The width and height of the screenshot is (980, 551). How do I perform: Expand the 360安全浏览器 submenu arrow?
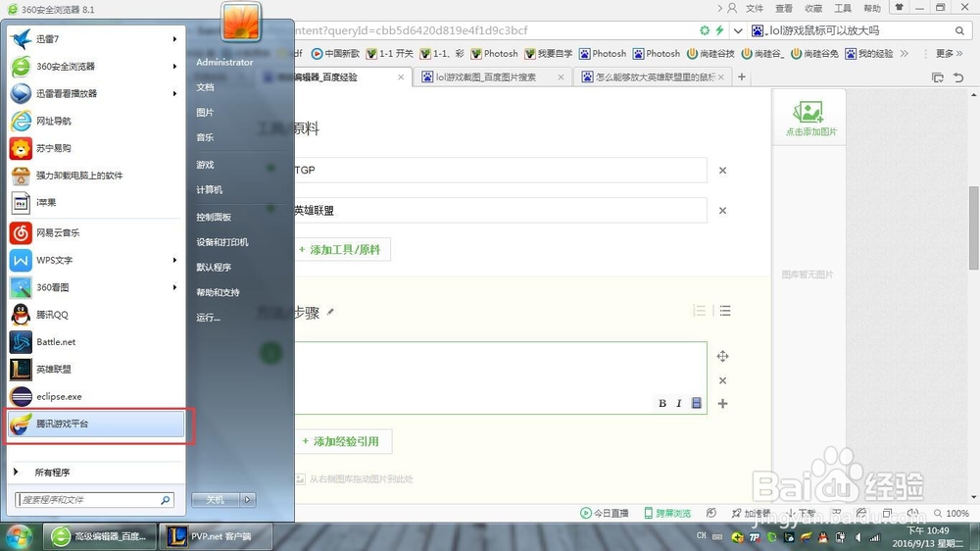[174, 67]
